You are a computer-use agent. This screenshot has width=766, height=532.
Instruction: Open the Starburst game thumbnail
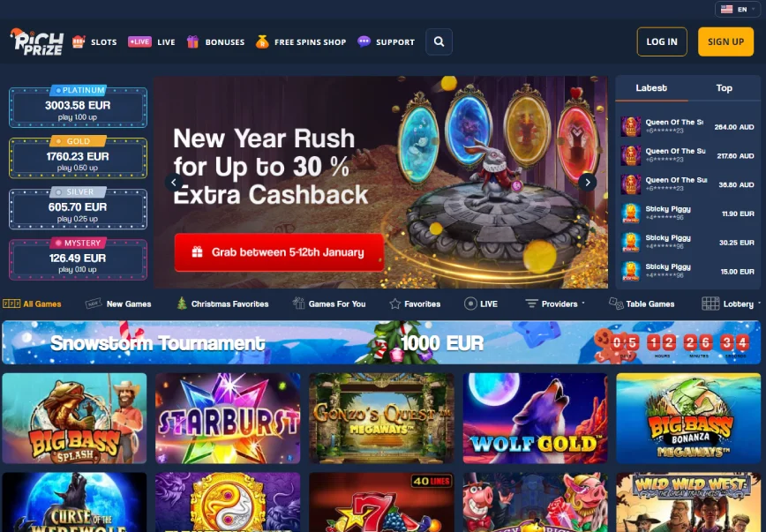[x=228, y=418]
